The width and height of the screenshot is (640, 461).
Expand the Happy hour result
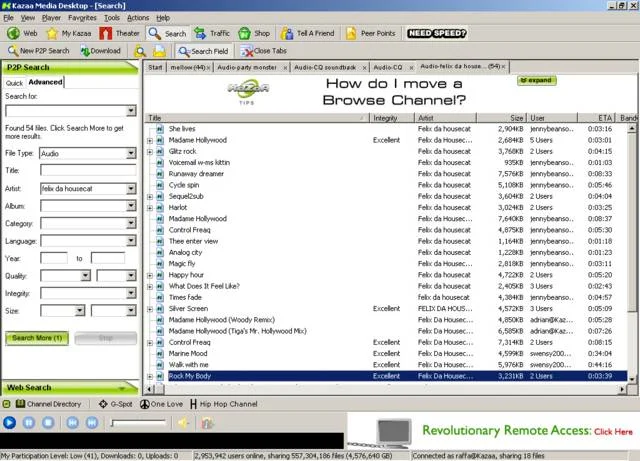150,276
